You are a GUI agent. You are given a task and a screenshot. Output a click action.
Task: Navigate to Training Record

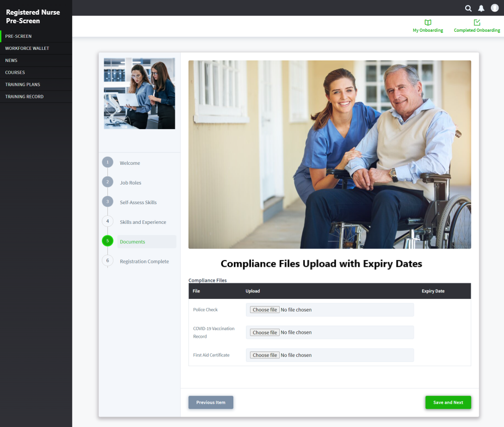pos(24,97)
